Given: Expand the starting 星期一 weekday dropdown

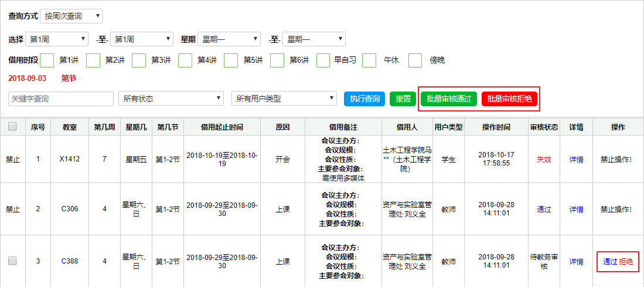Looking at the screenshot, I should pyautogui.click(x=229, y=39).
